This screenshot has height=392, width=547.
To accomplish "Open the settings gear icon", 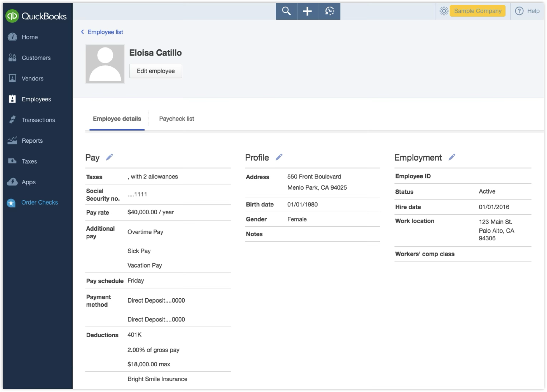I will coord(444,11).
